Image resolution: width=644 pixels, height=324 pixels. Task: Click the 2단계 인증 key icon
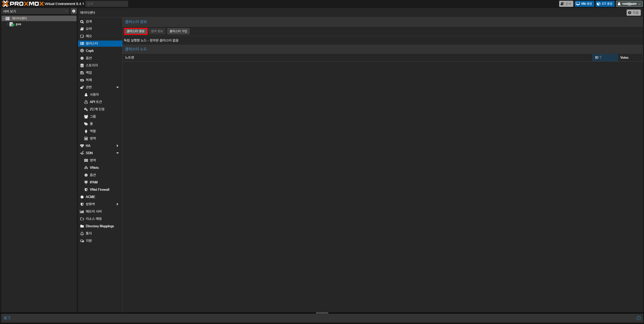click(x=86, y=109)
